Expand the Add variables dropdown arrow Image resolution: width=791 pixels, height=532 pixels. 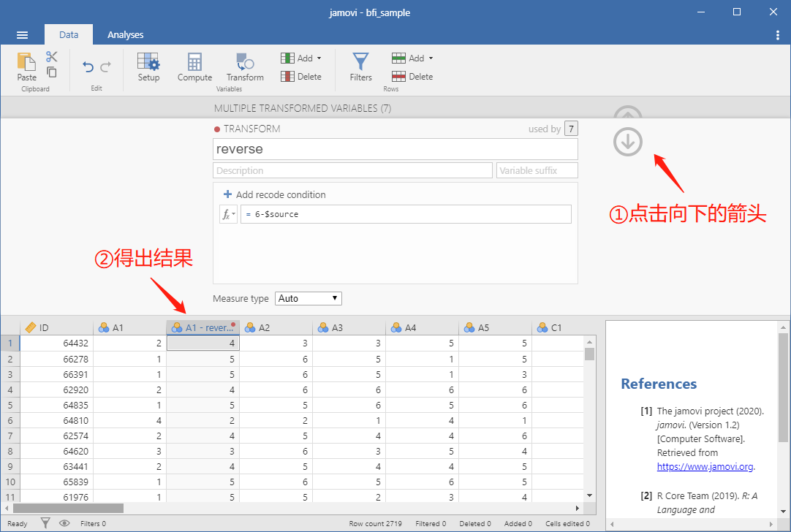(319, 58)
